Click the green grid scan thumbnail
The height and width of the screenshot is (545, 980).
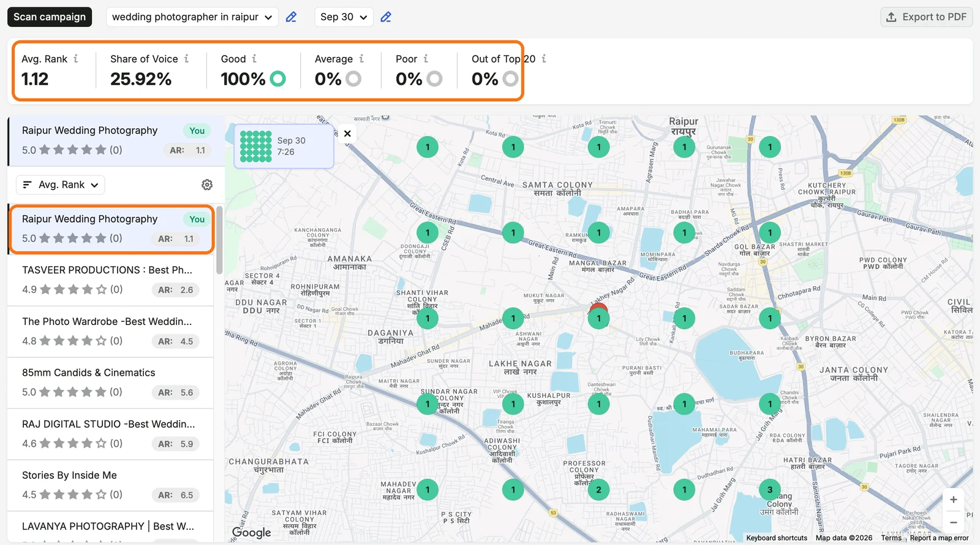[255, 146]
